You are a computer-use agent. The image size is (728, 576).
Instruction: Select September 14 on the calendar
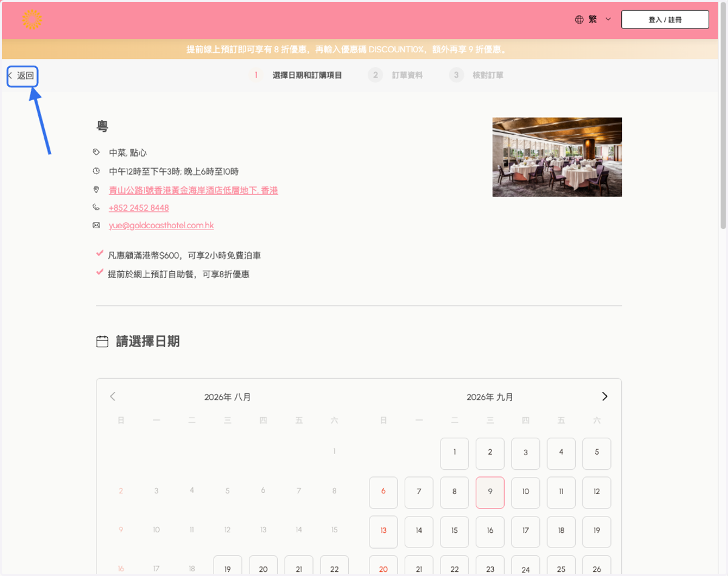click(419, 531)
